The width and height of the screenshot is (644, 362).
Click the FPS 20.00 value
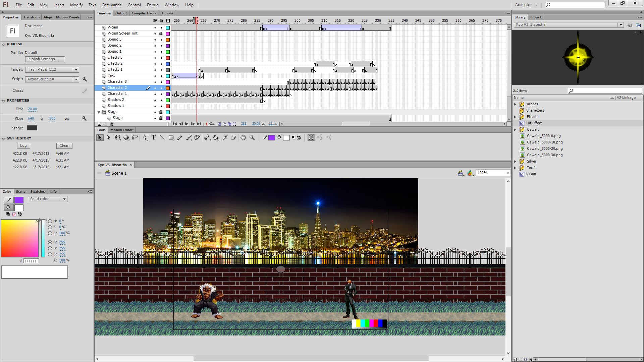pos(32,109)
